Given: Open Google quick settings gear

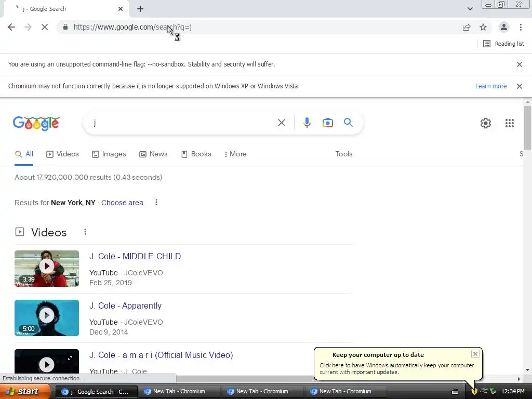Looking at the screenshot, I should [486, 123].
